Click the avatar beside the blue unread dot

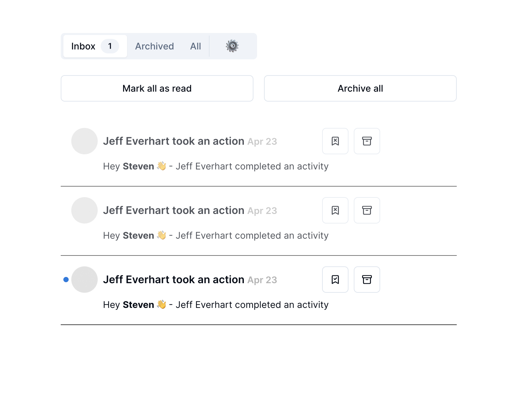pos(84,280)
